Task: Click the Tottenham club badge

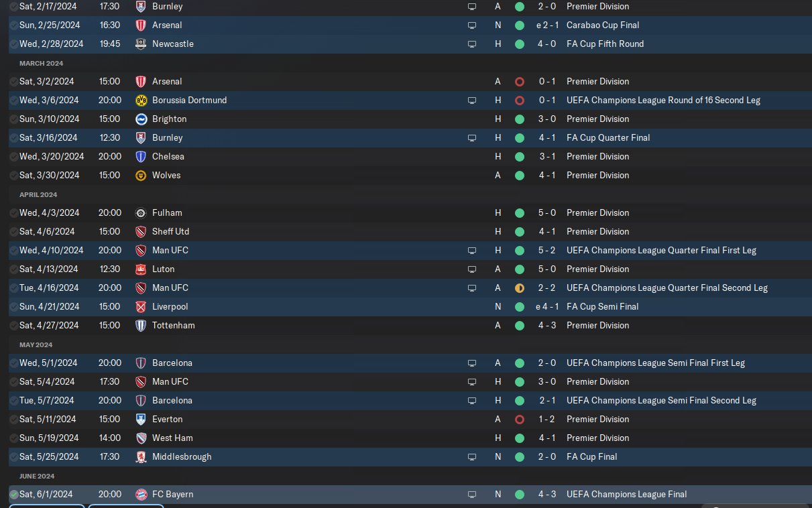Action: pyautogui.click(x=141, y=325)
